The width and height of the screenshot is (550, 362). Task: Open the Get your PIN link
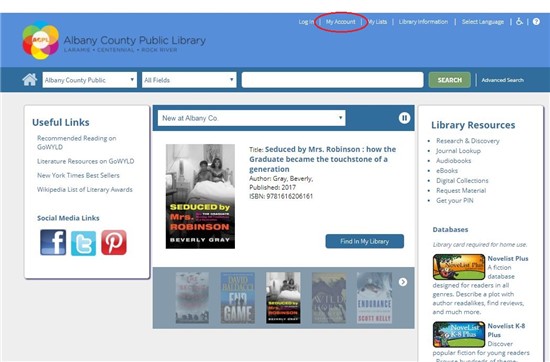pos(455,201)
